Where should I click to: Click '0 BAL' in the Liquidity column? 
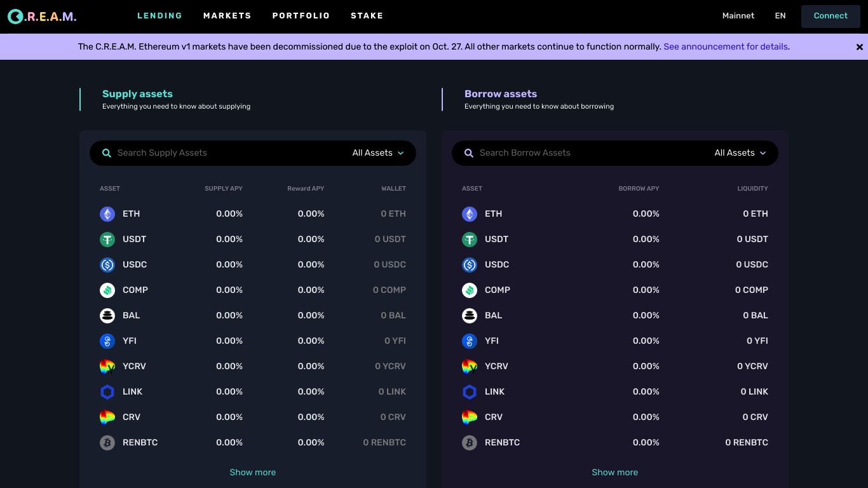click(756, 316)
